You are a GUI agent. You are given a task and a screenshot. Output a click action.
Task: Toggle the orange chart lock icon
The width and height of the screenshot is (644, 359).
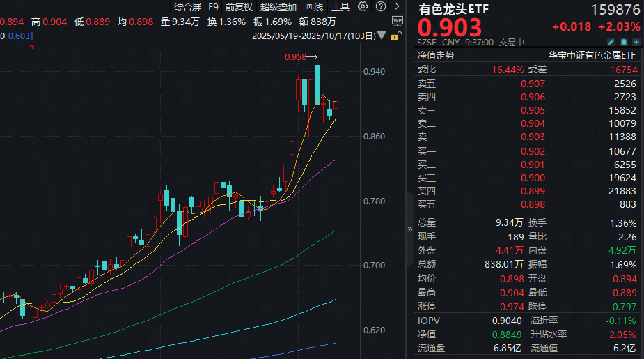(397, 36)
